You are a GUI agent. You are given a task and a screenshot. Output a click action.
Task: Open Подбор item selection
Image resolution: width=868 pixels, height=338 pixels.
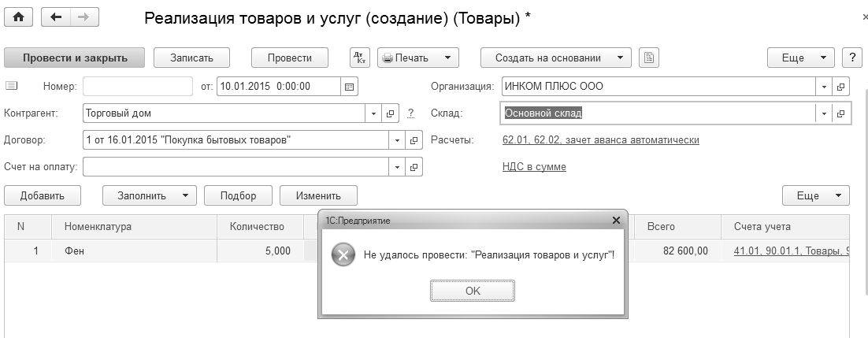(238, 195)
